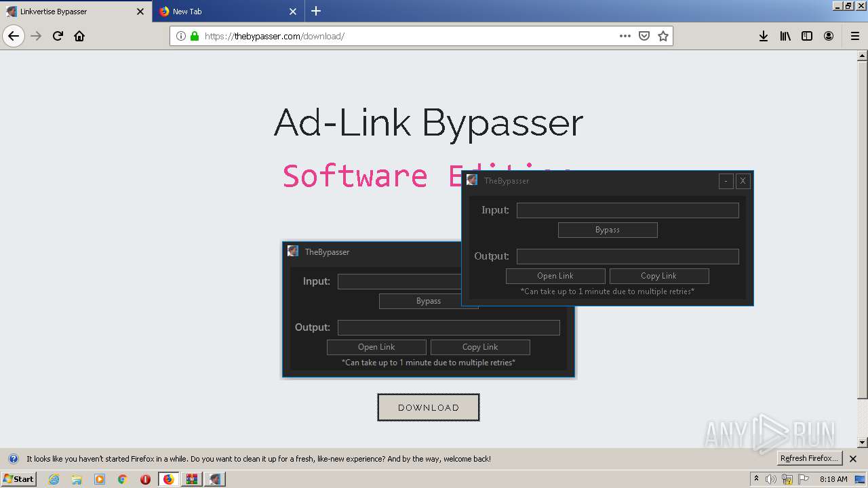Click the page scrollbar up arrow
The width and height of the screenshot is (868, 488).
pyautogui.click(x=863, y=56)
